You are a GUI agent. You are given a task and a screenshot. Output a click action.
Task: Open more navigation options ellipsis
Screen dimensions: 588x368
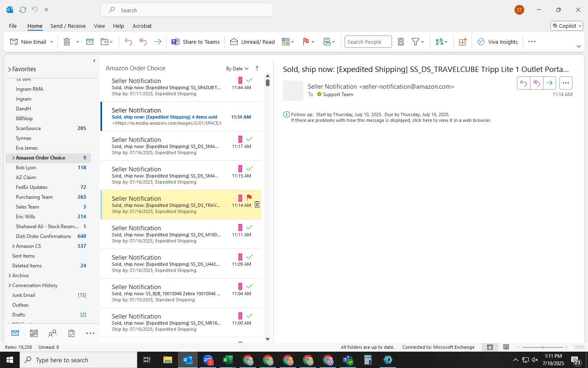pos(90,333)
